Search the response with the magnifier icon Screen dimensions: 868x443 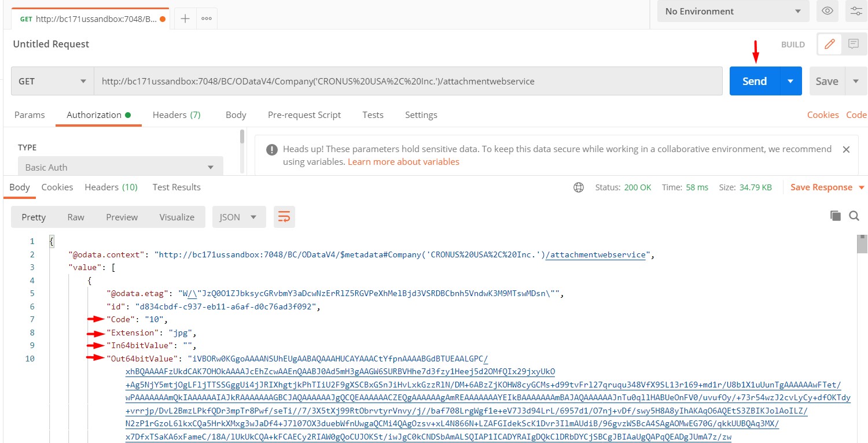point(855,215)
